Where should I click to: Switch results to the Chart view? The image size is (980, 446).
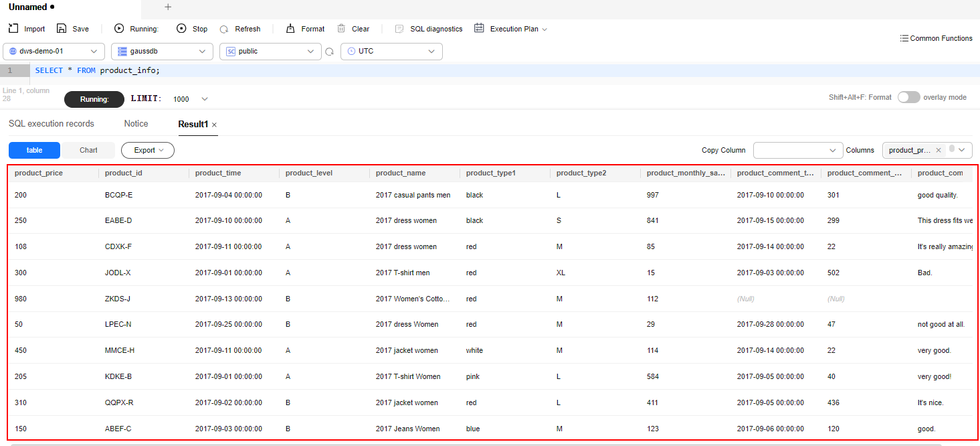[88, 150]
